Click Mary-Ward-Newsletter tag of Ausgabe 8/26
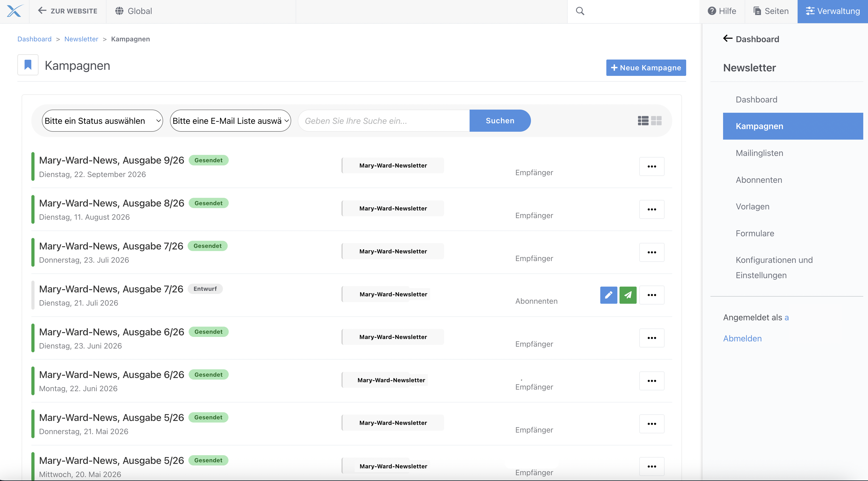Viewport: 868px width, 481px height. point(393,209)
